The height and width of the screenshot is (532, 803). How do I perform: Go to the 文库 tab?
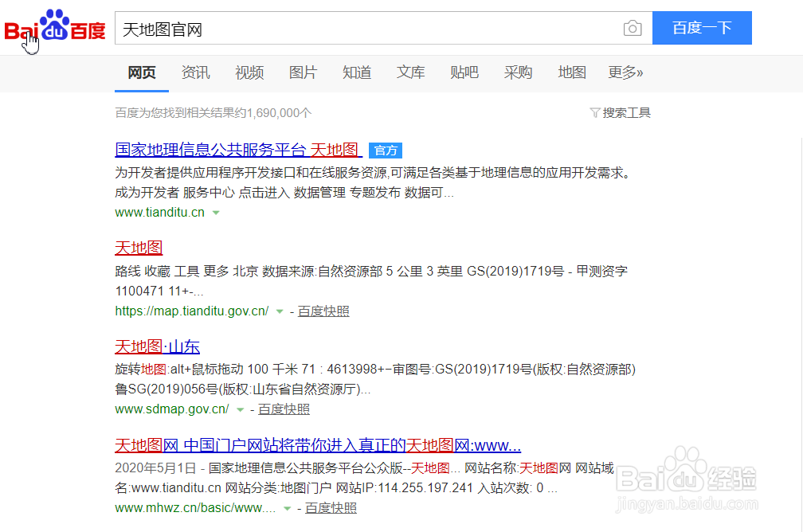point(411,72)
